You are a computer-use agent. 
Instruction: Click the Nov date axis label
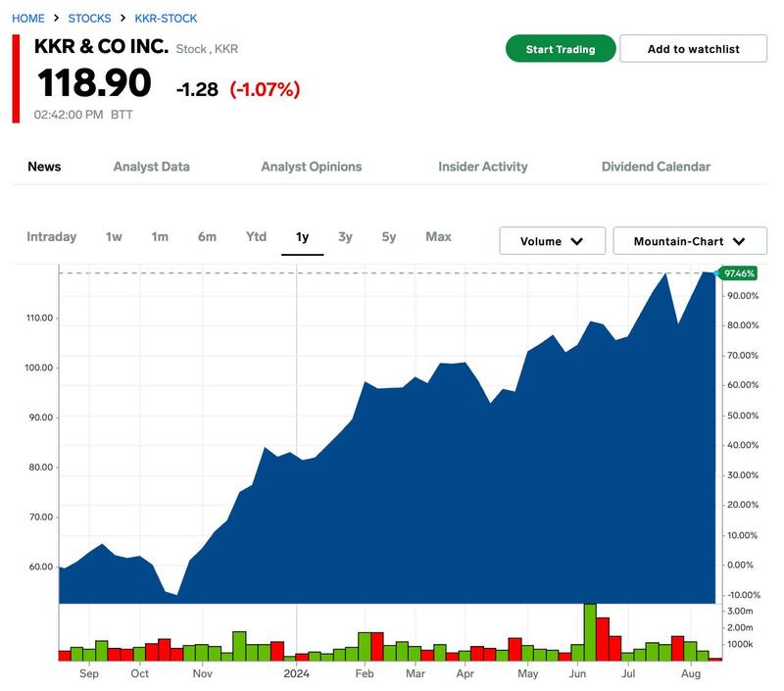click(203, 673)
